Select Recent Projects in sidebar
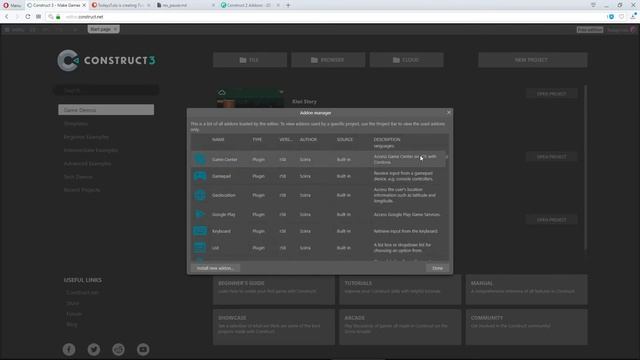This screenshot has height=360, width=640. tap(82, 190)
